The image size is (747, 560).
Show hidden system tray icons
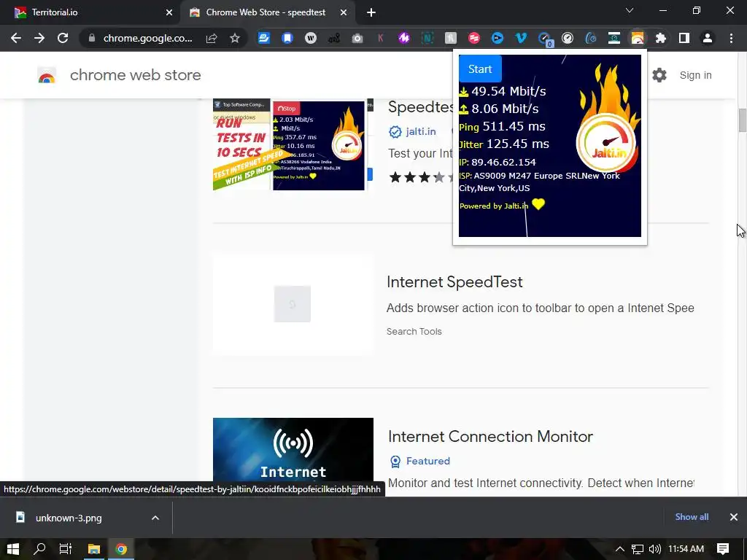point(620,549)
